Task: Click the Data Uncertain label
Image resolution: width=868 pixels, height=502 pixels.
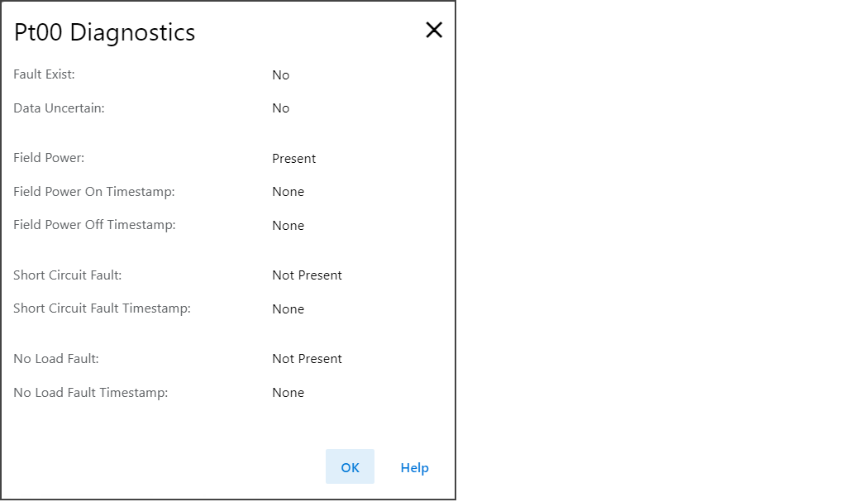Action: coord(59,108)
